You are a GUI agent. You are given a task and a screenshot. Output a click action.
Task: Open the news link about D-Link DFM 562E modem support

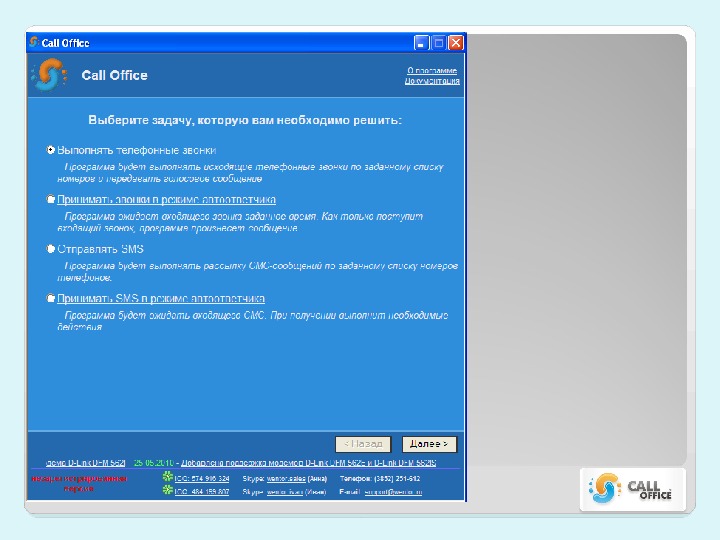[x=309, y=463]
